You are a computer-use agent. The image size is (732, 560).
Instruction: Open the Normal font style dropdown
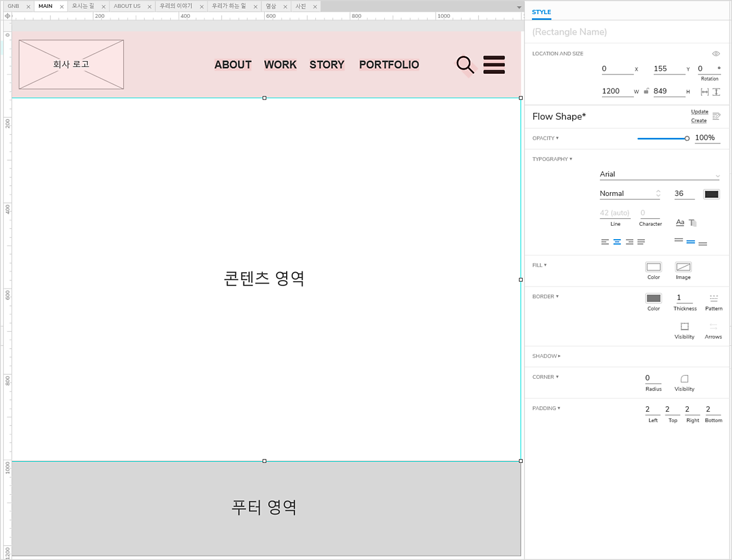[630, 193]
